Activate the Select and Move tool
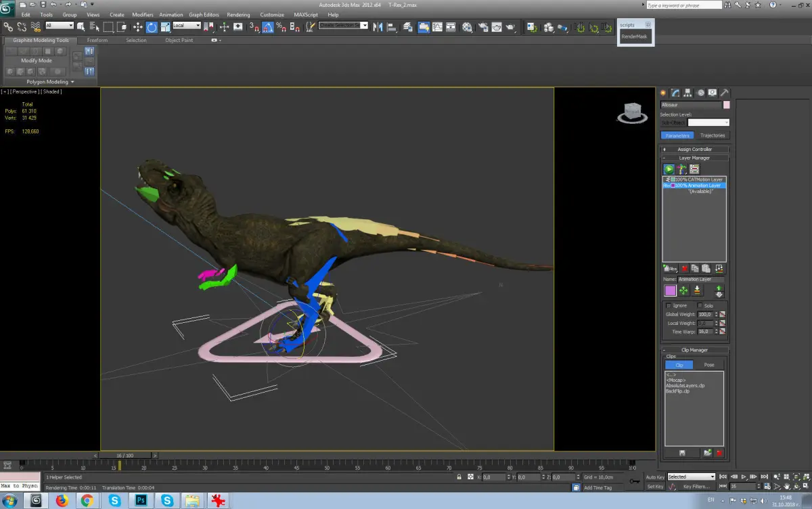Image resolution: width=812 pixels, height=509 pixels. point(138,27)
